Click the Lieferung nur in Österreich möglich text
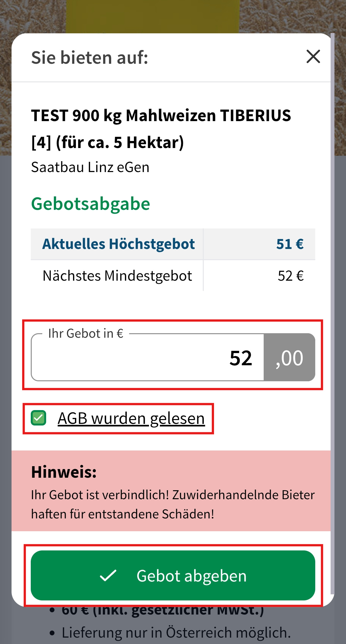 click(x=176, y=633)
